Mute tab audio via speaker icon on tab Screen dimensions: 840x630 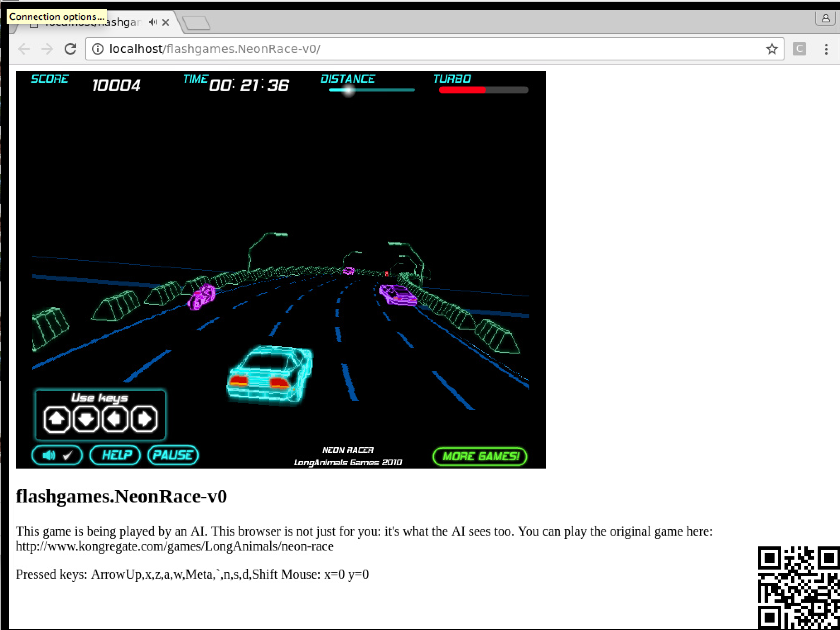click(x=153, y=22)
